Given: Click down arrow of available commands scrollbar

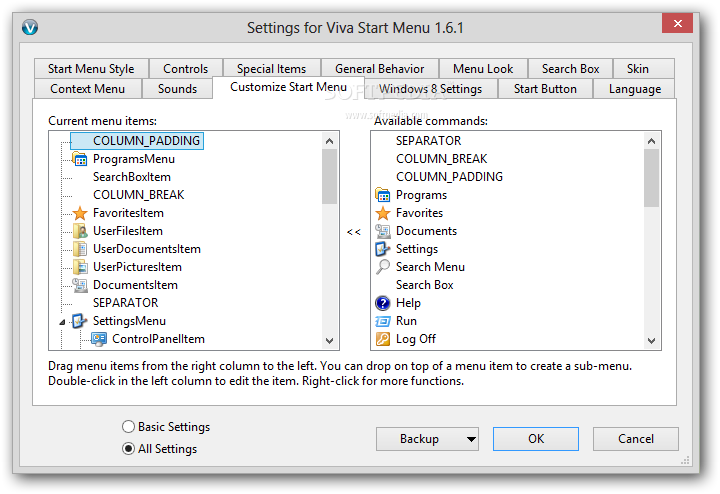Looking at the screenshot, I should (651, 340).
